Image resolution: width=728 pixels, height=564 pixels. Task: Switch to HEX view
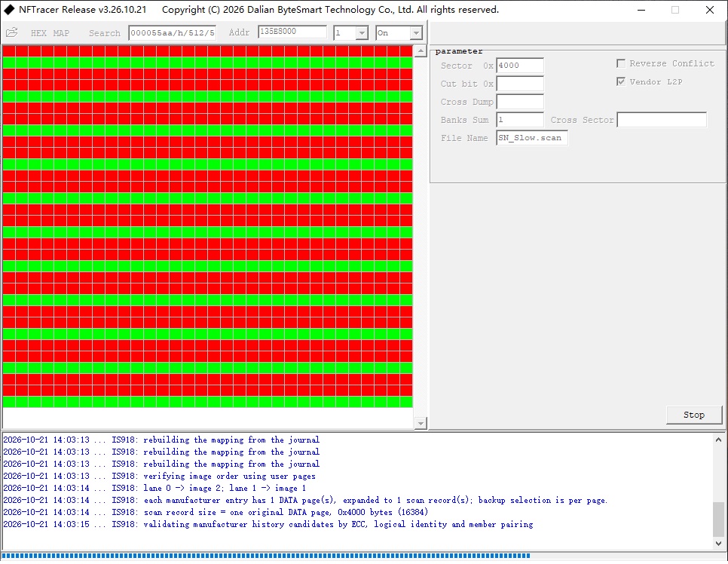pyautogui.click(x=38, y=33)
